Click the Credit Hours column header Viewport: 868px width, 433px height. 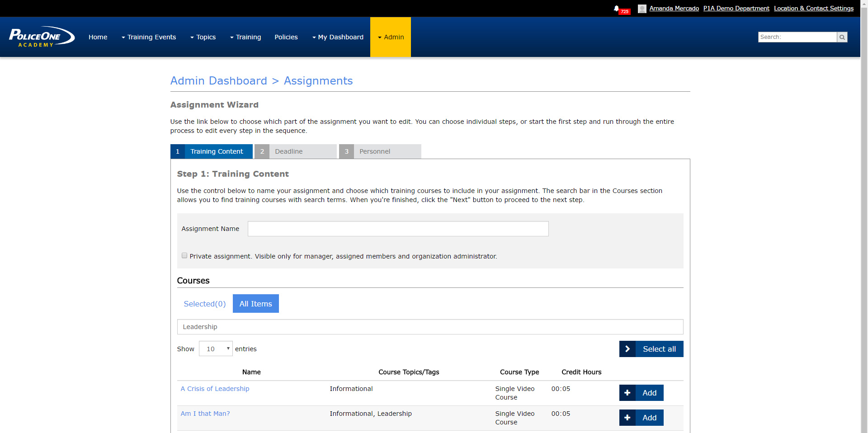[581, 372]
